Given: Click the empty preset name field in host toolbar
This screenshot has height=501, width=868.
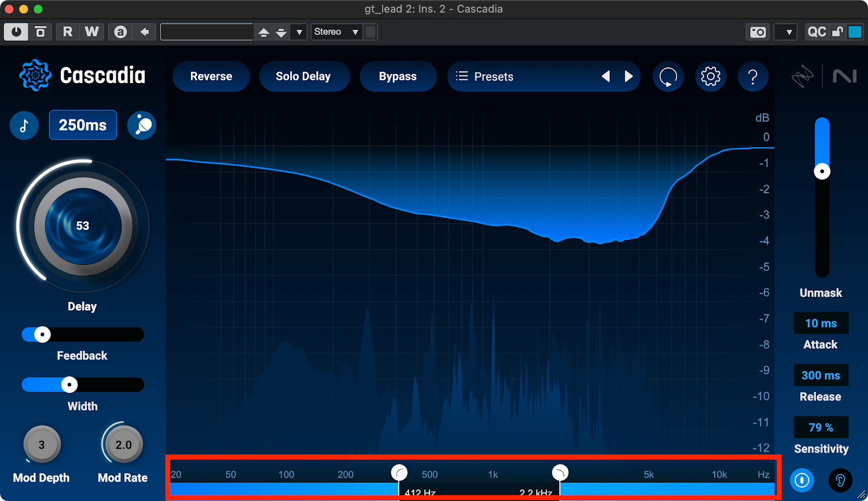Looking at the screenshot, I should tap(207, 32).
